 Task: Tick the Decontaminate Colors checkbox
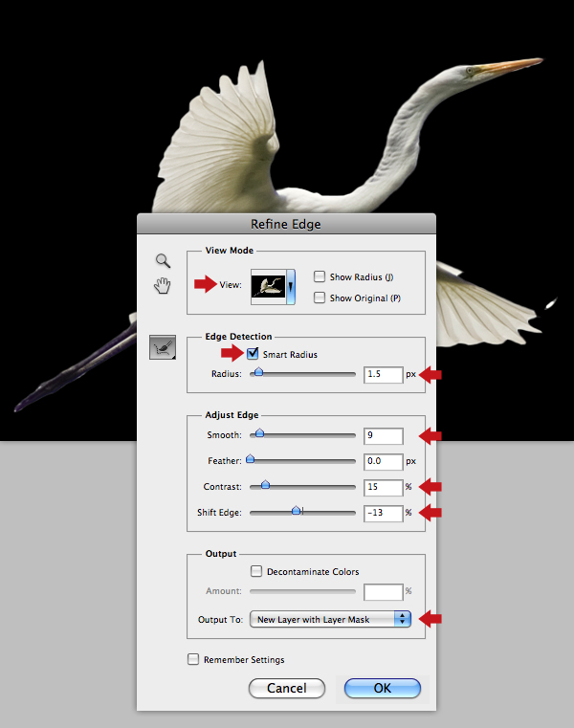(x=255, y=571)
